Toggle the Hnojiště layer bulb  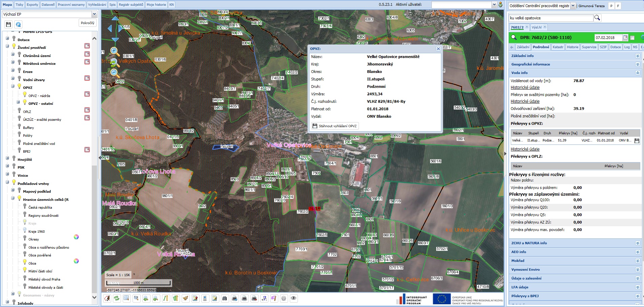(14, 158)
